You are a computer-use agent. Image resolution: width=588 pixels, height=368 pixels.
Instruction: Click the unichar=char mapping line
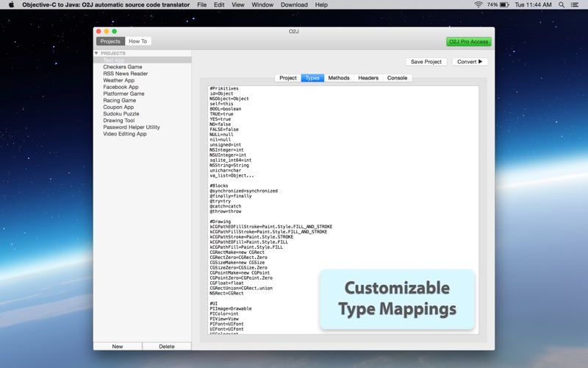tap(226, 171)
